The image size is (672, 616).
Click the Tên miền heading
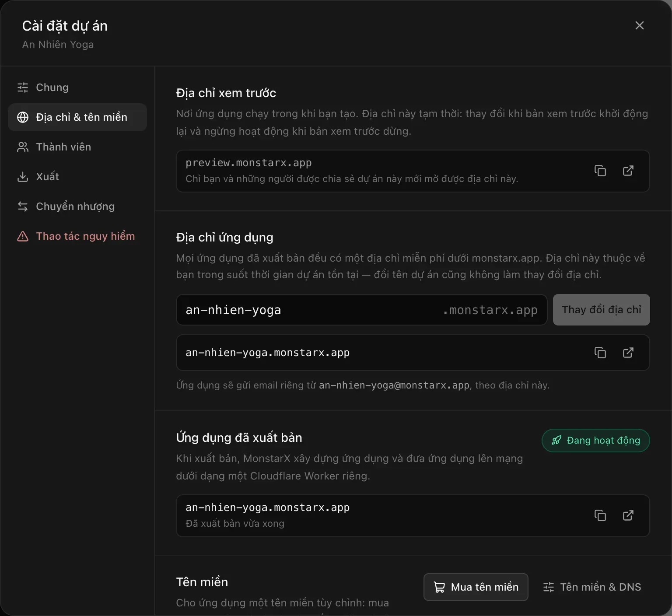(202, 582)
